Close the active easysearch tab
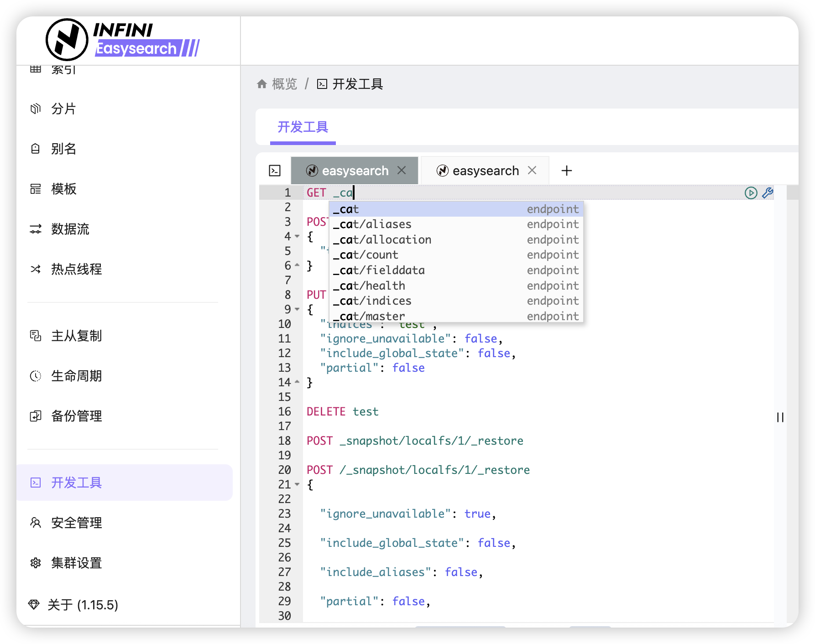Viewport: 815px width, 644px height. (x=402, y=170)
